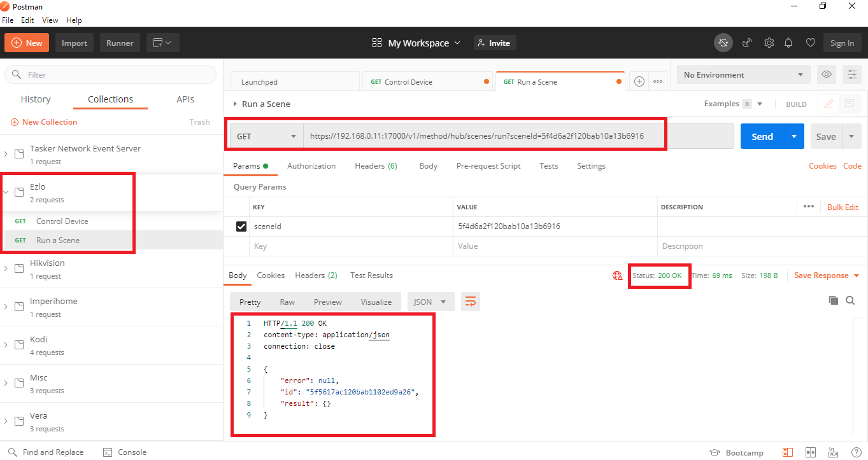Add a new request tab with plus icon
This screenshot has height=460, width=868.
tap(639, 81)
